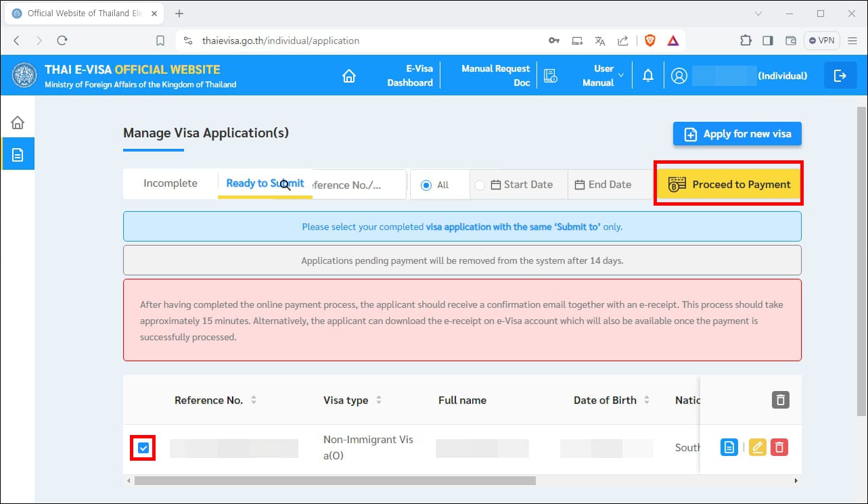This screenshot has height=504, width=868.
Task: Select the date range radio button
Action: [480, 185]
